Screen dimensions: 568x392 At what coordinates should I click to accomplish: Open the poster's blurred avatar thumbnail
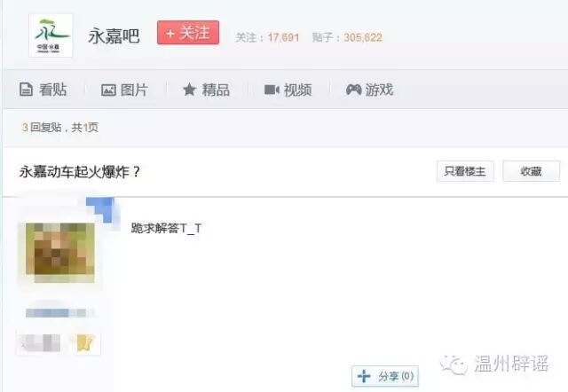(x=60, y=252)
